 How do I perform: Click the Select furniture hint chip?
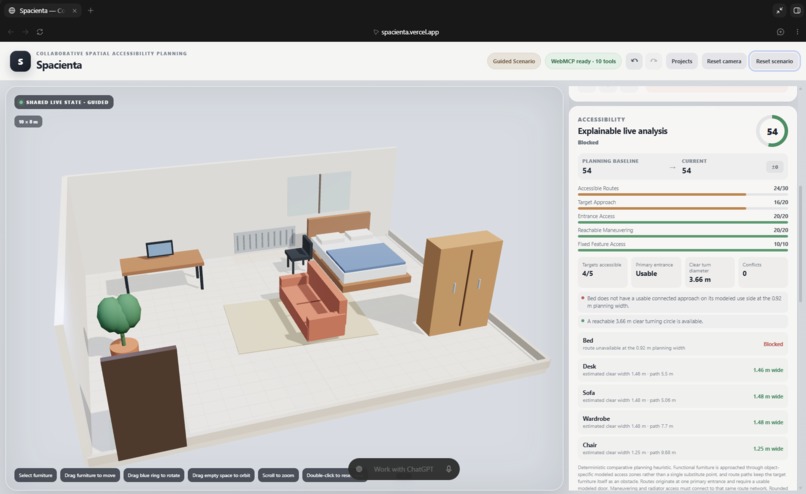[x=35, y=475]
